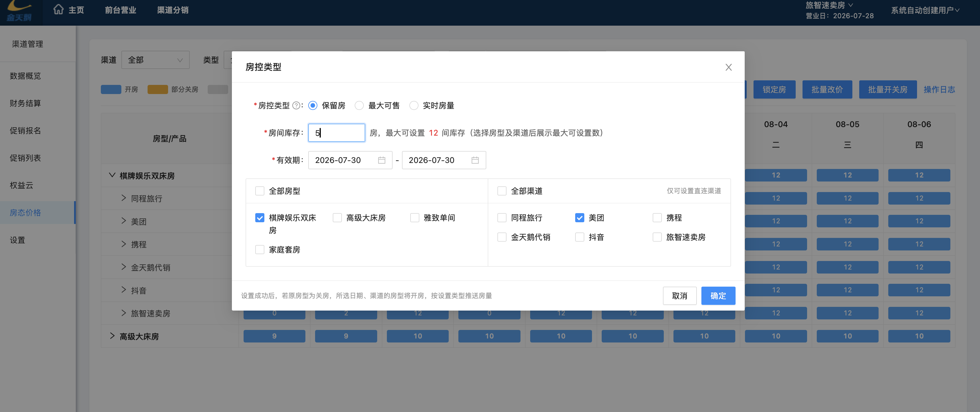This screenshot has height=412, width=980.
Task: Click the start date field 2026-07-30
Action: point(350,160)
